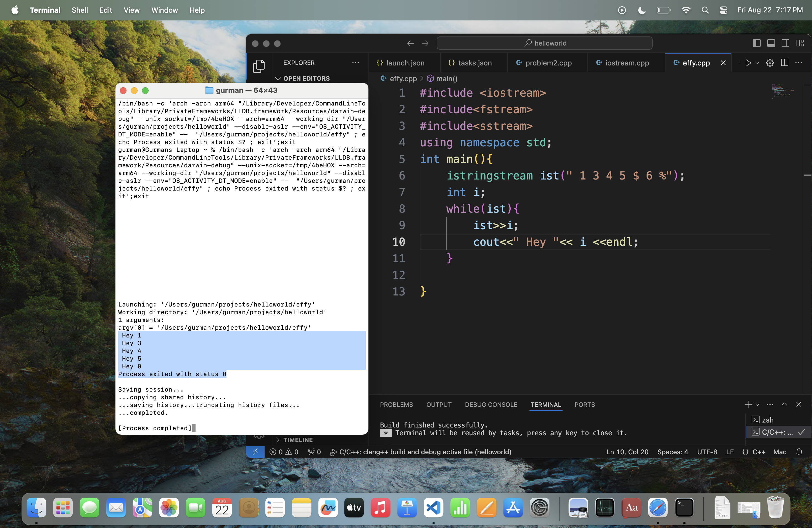Split the editor to the right
The width and height of the screenshot is (812, 528).
[x=784, y=63]
